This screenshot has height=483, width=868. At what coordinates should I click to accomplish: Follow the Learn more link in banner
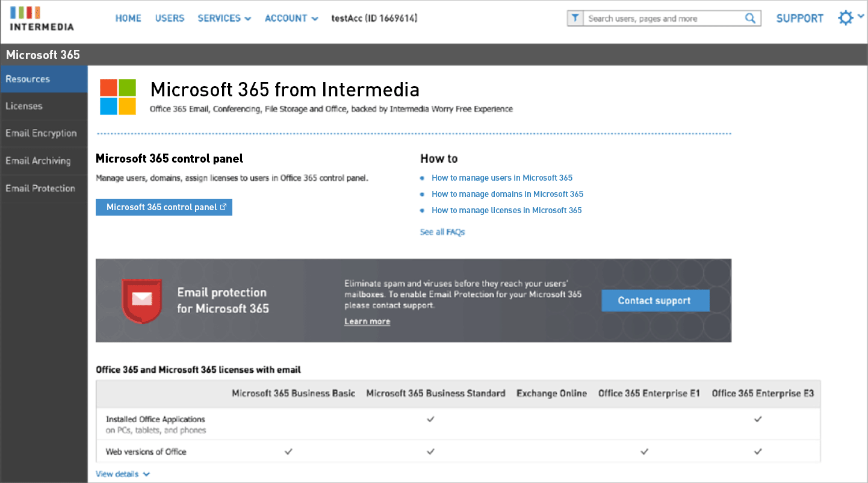point(367,322)
